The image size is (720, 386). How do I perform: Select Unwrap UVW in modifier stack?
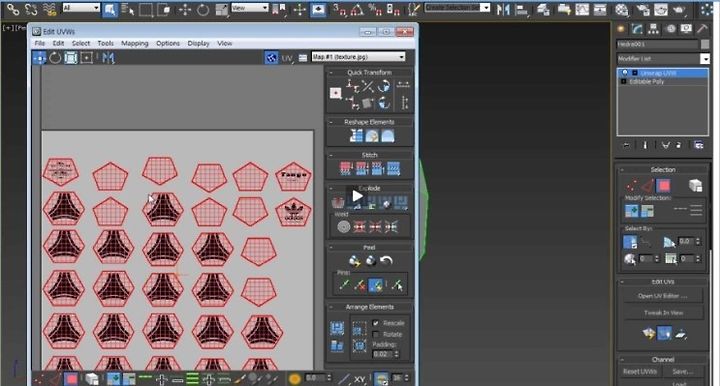663,73
